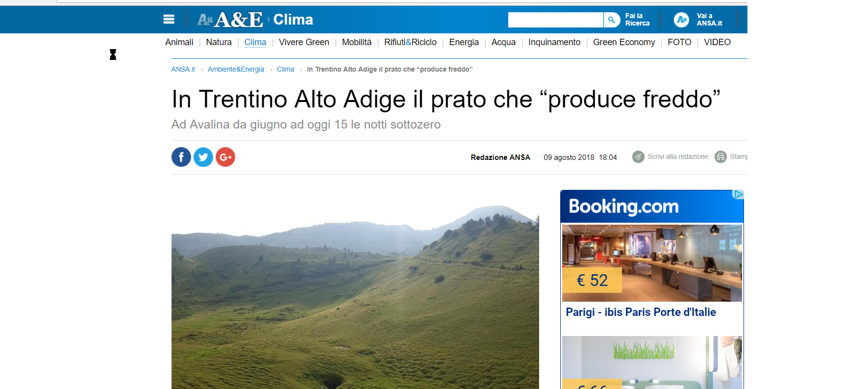Go to the VIDEO section
This screenshot has height=389, width=868.
tap(717, 42)
